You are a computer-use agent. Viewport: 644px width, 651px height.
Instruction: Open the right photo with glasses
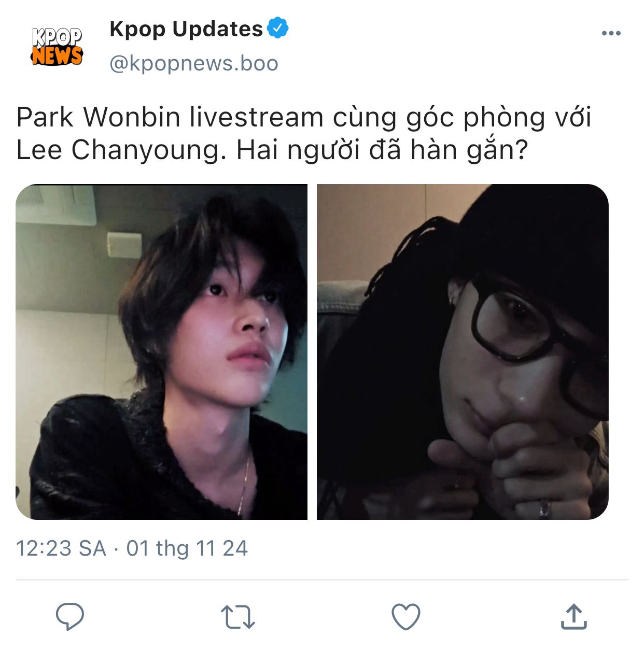[x=463, y=352]
